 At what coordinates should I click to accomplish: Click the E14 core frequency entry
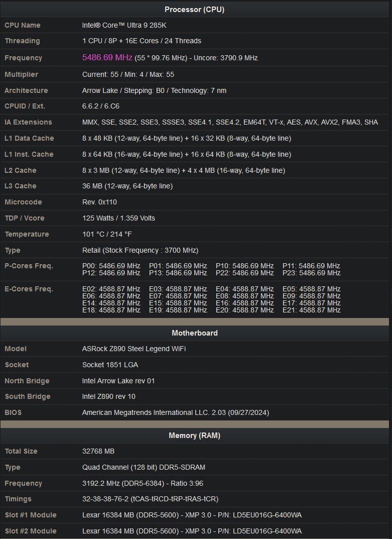111,303
